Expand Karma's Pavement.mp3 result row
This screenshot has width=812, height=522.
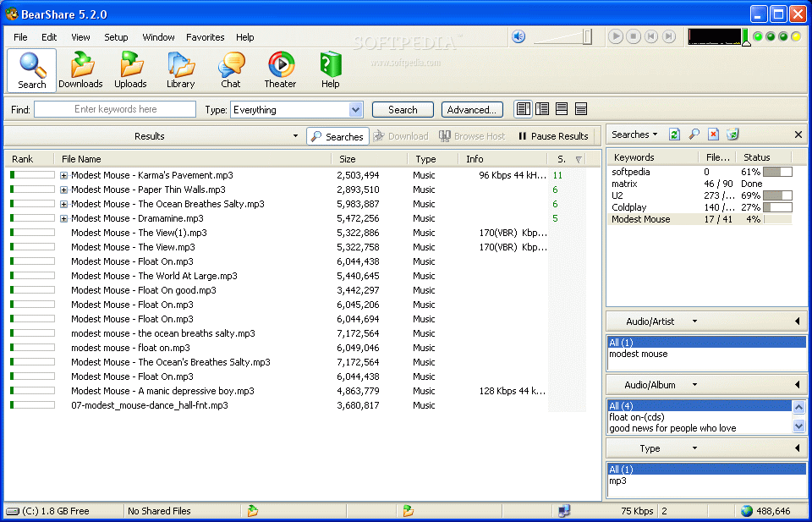[x=63, y=176]
